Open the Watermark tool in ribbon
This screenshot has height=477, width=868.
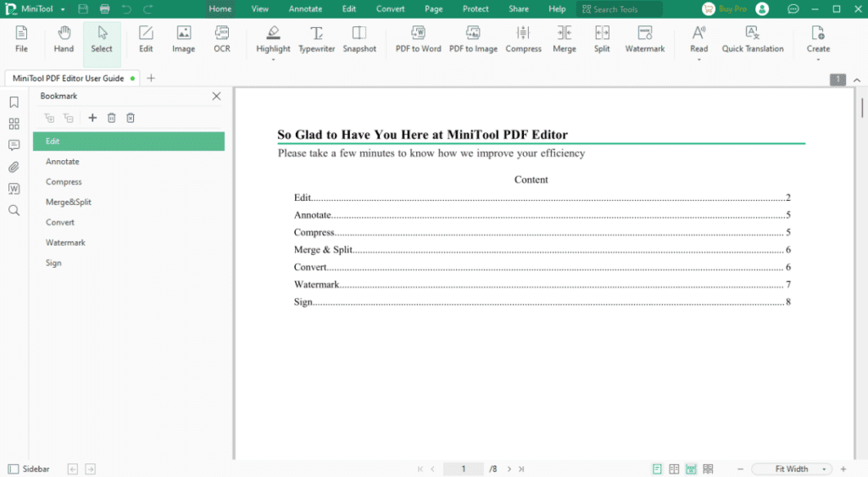(645, 39)
